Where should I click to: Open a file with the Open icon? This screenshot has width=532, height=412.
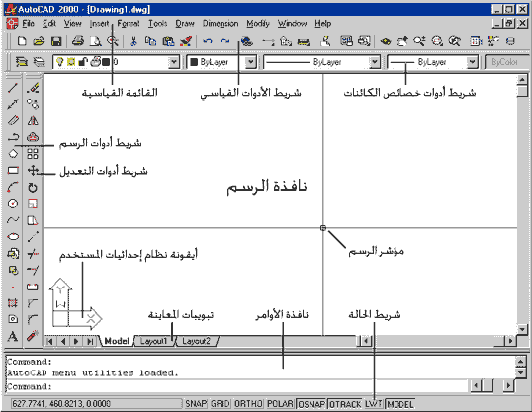[x=39, y=41]
